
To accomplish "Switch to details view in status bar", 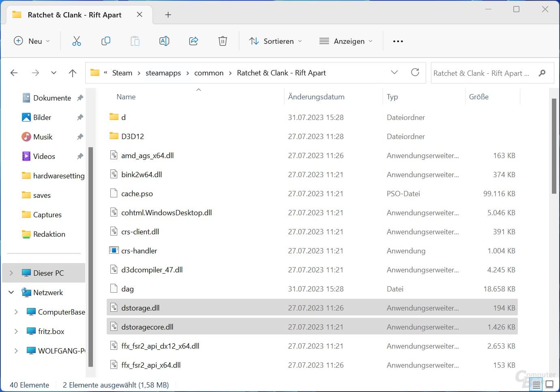I will pos(536,384).
